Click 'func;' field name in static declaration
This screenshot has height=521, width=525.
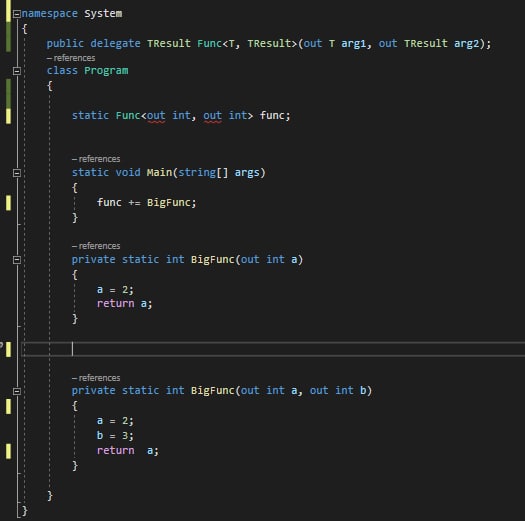coord(275,116)
